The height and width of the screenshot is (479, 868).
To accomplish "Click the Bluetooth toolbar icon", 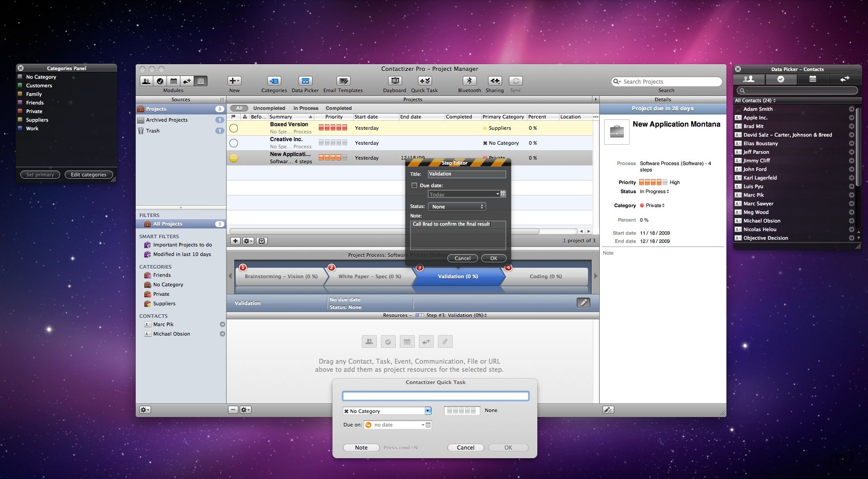I will 470,81.
